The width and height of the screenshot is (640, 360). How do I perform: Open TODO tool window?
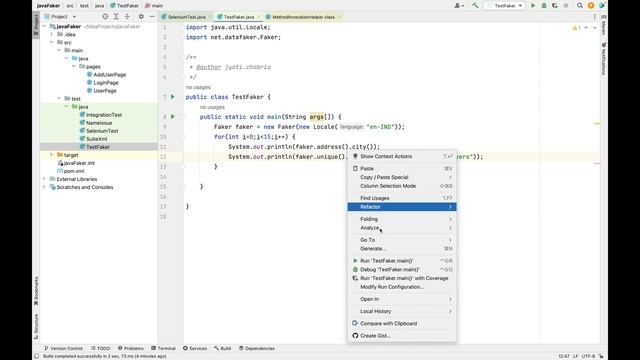tap(100, 349)
